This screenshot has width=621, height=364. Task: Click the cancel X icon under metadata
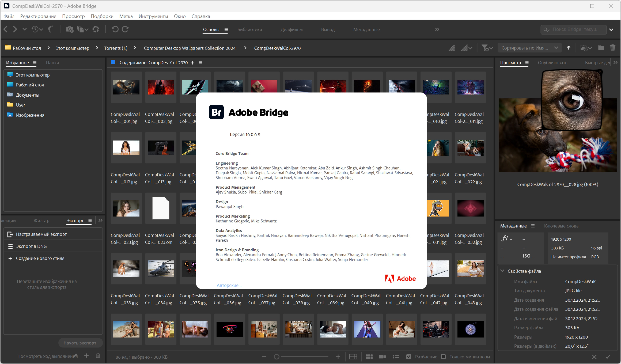point(594,357)
